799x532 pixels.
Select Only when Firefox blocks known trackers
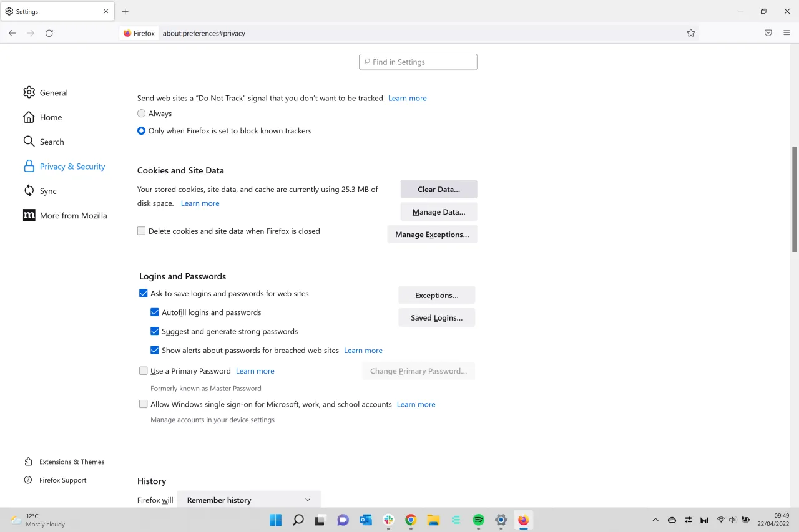pos(142,131)
